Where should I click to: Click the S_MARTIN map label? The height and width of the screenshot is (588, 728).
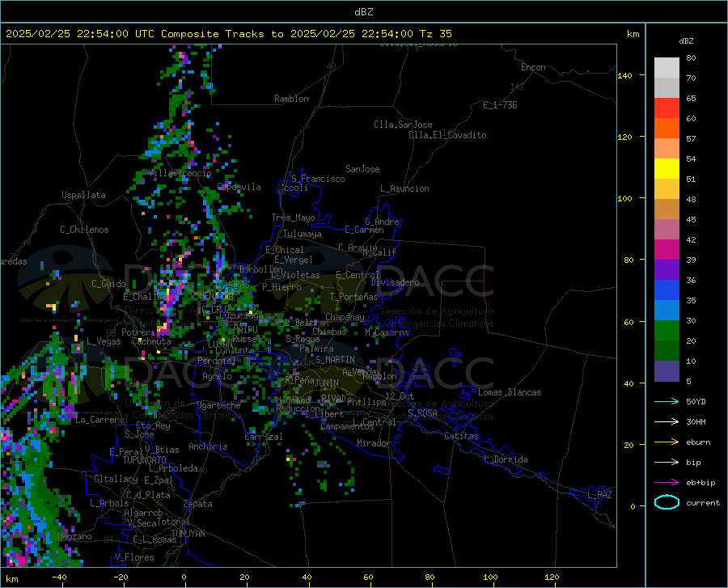pyautogui.click(x=335, y=360)
